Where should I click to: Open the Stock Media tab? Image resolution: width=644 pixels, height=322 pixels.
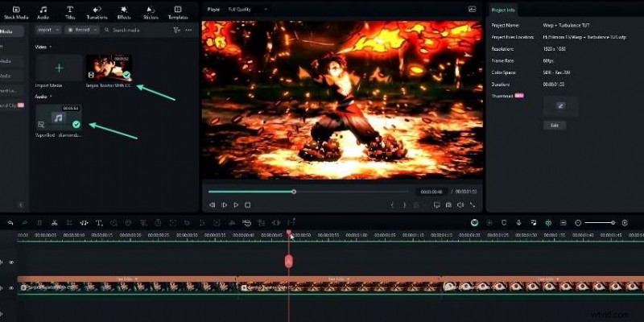16,11
